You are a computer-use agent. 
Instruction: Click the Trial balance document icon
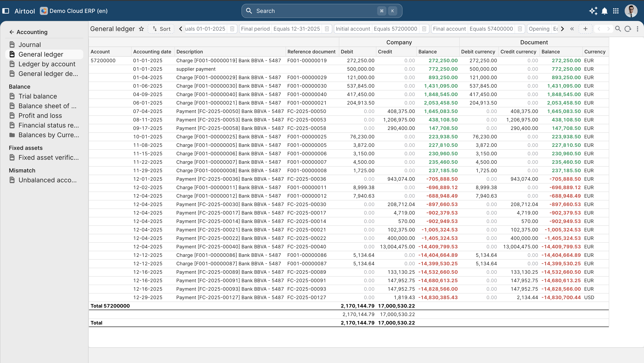(x=12, y=96)
